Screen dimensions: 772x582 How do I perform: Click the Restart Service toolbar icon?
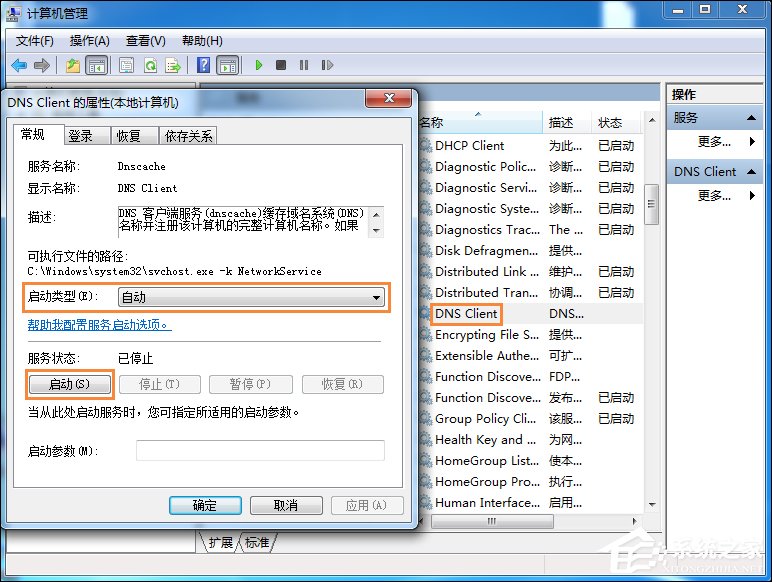pyautogui.click(x=325, y=66)
